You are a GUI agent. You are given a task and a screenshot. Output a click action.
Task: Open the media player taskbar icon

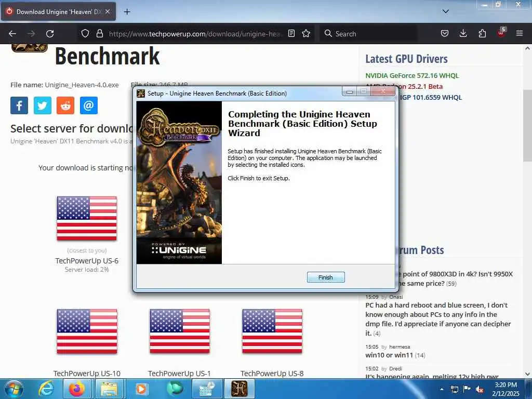141,389
